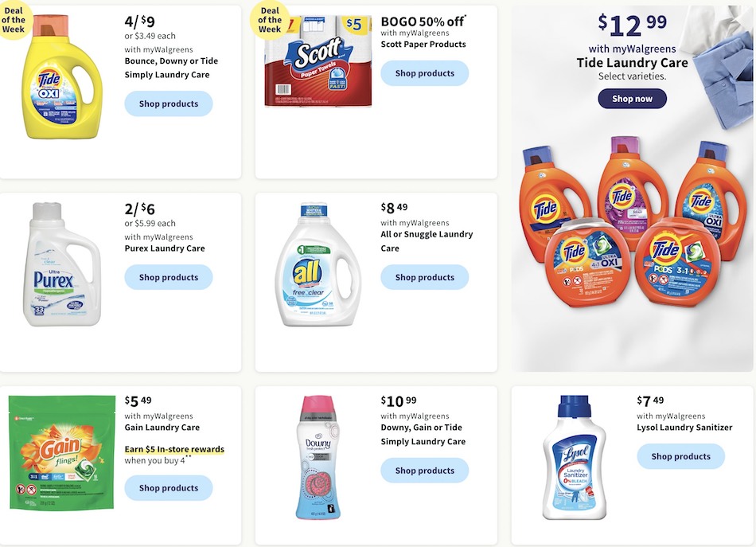Click the Deal of the Week badge on Scott
Viewport: 756px width, 547px height.
click(x=270, y=19)
